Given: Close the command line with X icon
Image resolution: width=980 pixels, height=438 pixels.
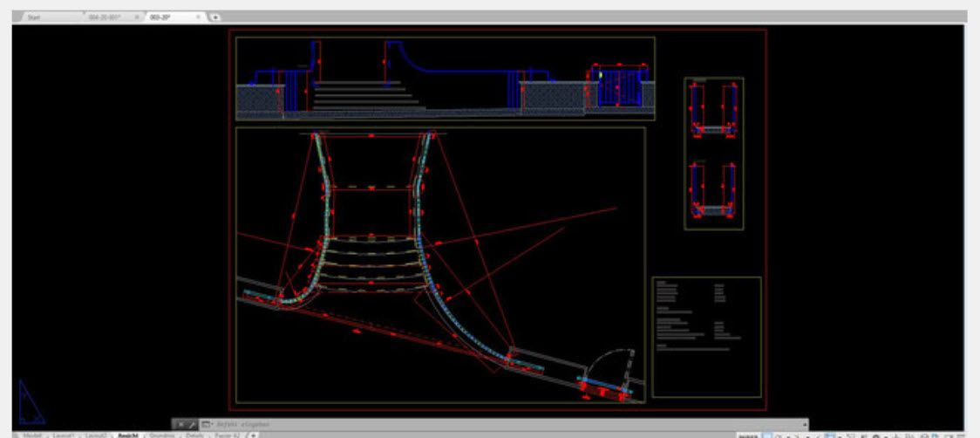Looking at the screenshot, I should click(180, 424).
